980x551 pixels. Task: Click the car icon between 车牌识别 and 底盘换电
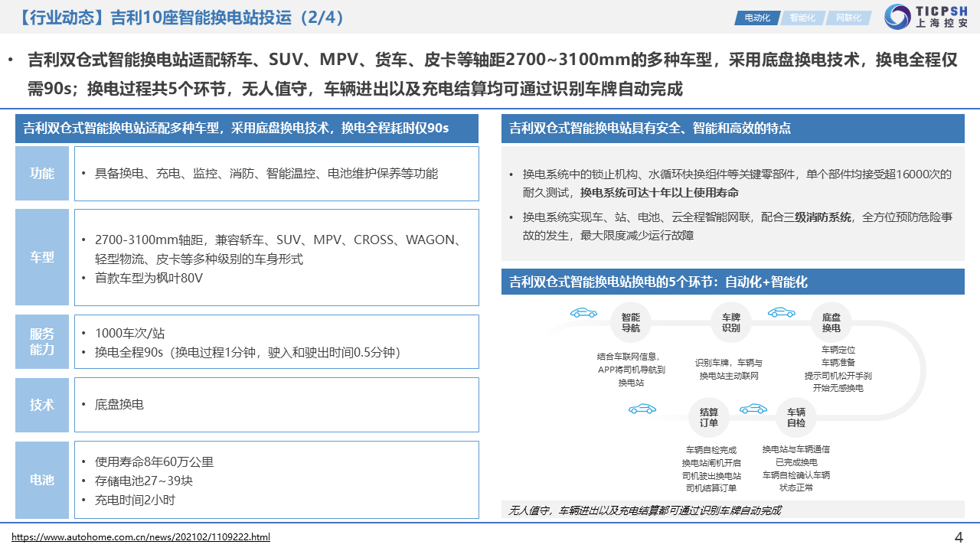click(x=782, y=312)
